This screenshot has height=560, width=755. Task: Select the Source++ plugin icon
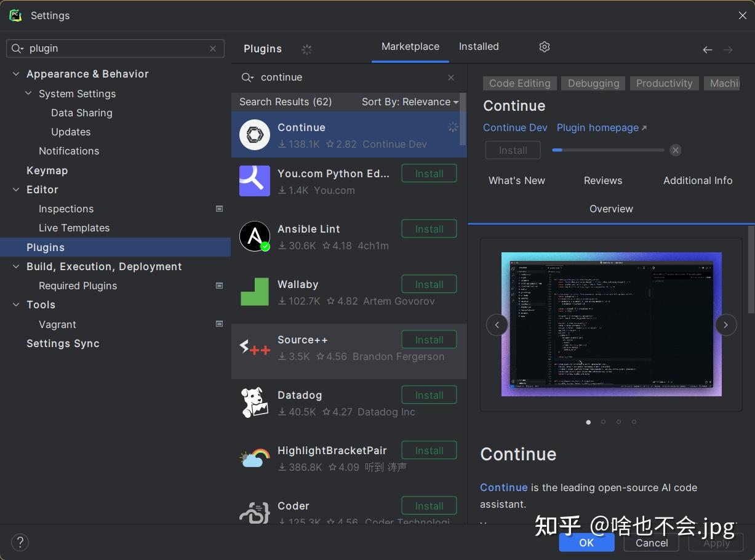[x=254, y=347]
